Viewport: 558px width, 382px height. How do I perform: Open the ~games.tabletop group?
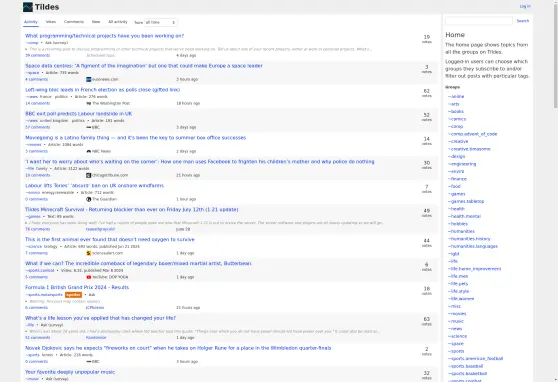pyautogui.click(x=466, y=201)
